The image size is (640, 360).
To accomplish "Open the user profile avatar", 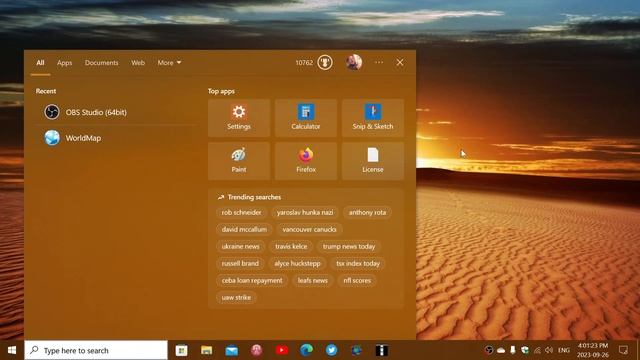I will pyautogui.click(x=354, y=62).
